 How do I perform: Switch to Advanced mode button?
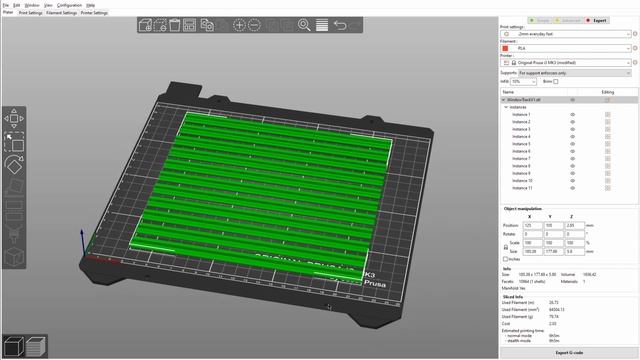568,20
